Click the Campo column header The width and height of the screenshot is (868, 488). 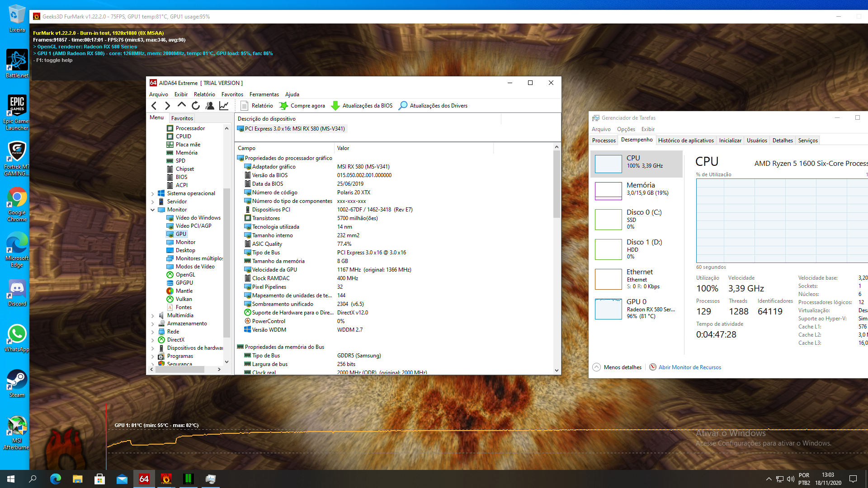(284, 148)
